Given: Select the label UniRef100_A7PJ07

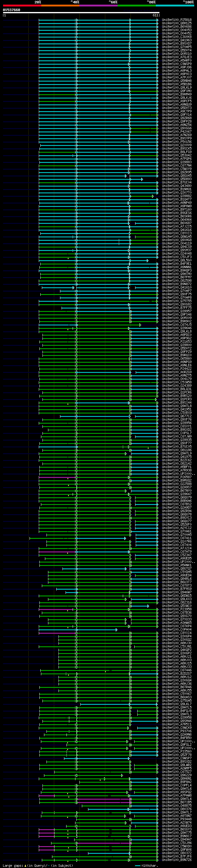Looking at the screenshot, I should (177, 78).
